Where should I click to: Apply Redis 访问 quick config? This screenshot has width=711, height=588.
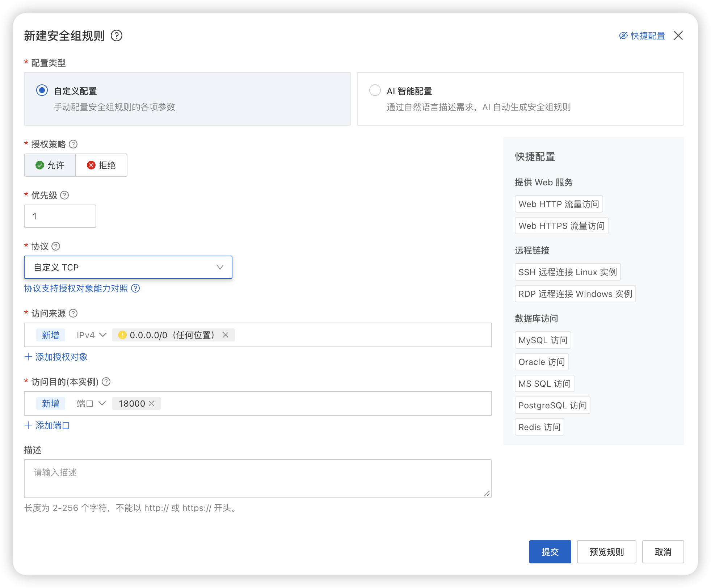click(539, 427)
